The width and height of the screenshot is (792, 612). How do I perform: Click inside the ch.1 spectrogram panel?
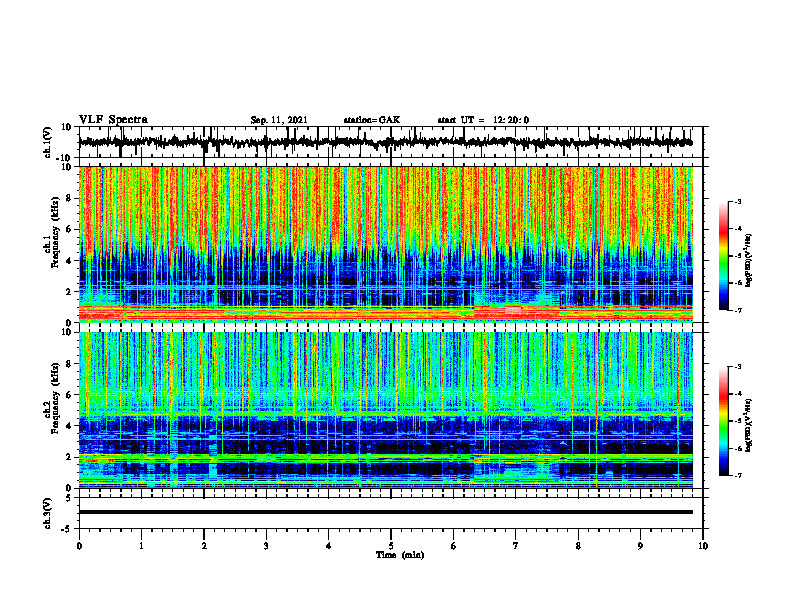click(385, 244)
